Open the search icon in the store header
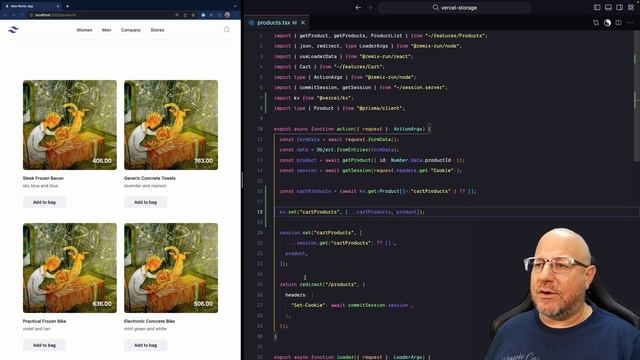640x360 pixels. pyautogui.click(x=227, y=30)
